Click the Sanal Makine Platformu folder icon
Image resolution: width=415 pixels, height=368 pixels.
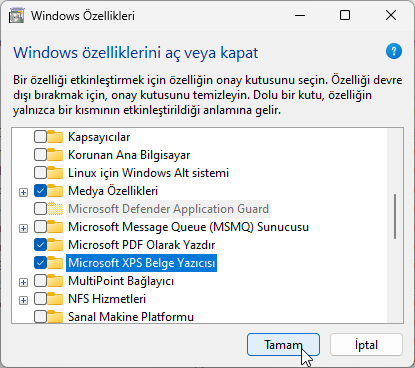pyautogui.click(x=55, y=317)
